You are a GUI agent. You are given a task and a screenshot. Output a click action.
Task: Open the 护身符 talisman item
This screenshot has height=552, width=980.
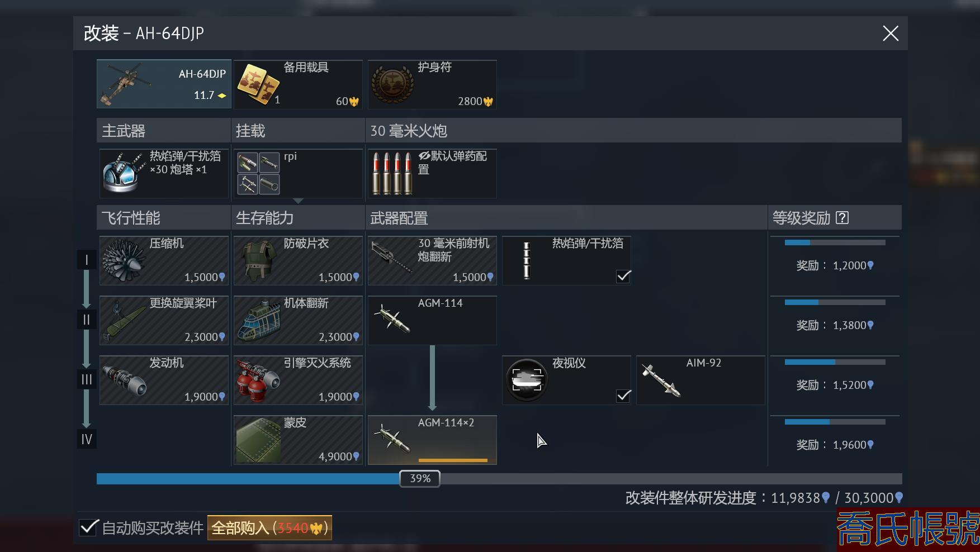point(432,84)
